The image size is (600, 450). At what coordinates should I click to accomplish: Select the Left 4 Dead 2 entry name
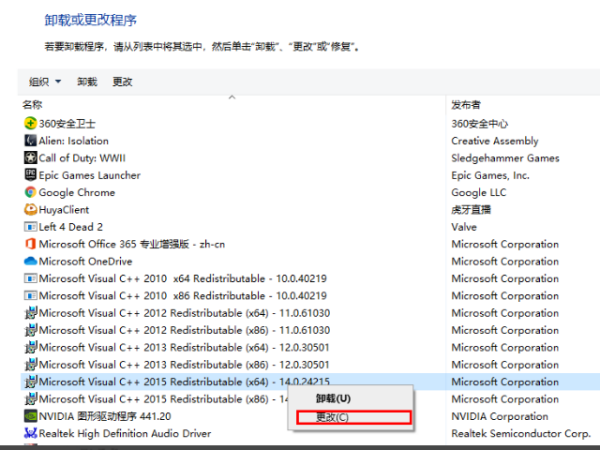(71, 227)
